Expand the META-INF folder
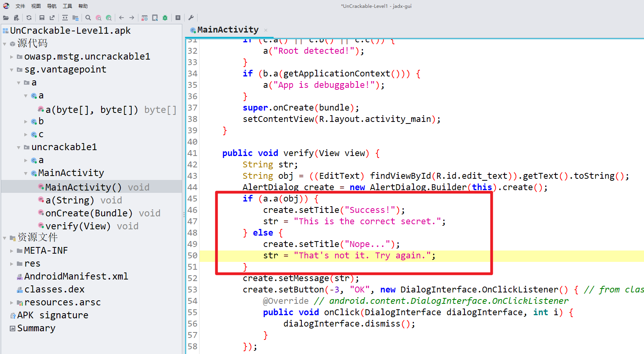644x354 pixels. 12,251
